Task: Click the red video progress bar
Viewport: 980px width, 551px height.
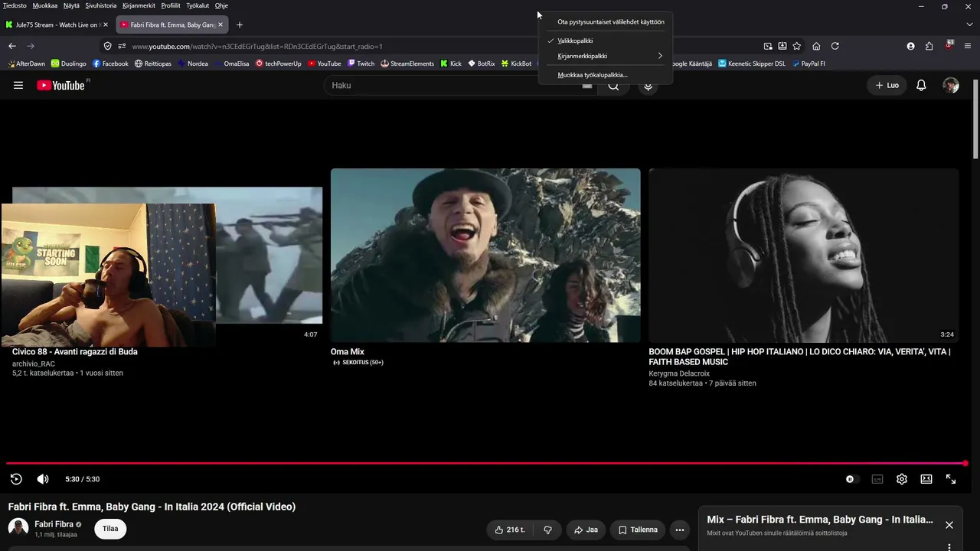Action: click(x=485, y=463)
